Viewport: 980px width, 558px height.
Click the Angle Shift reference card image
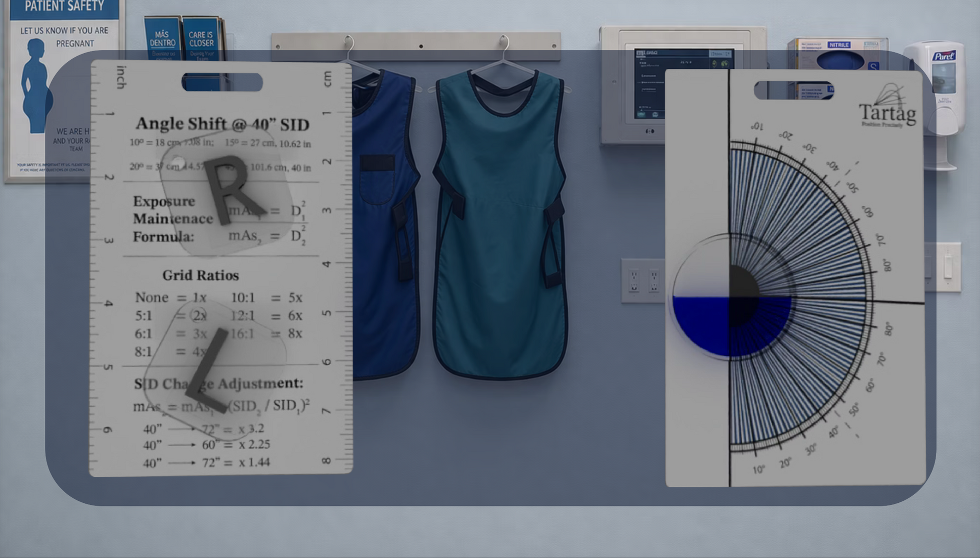tap(221, 269)
